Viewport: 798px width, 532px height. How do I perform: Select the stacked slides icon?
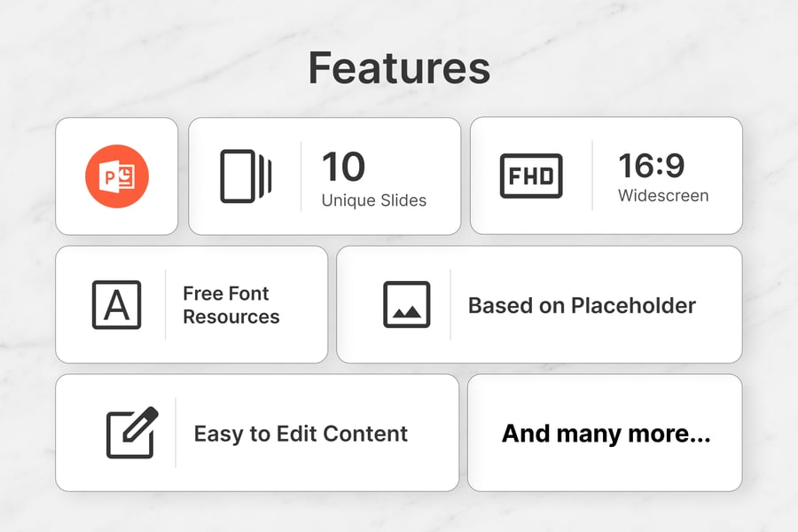246,176
